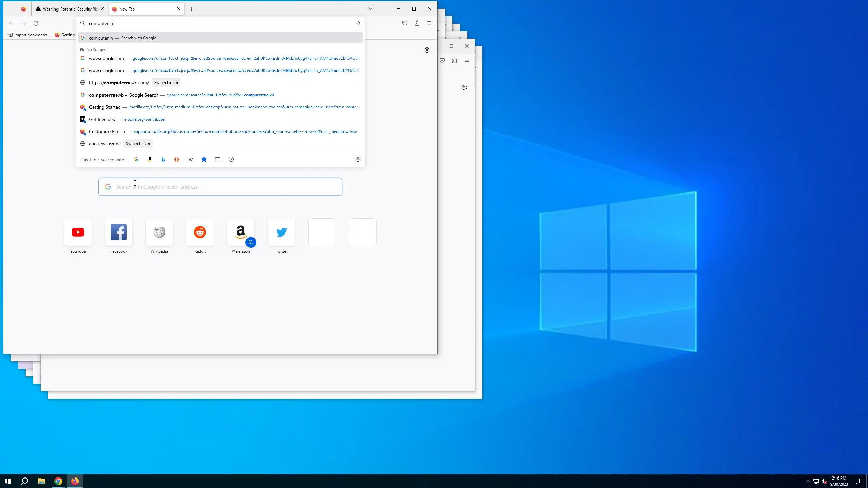This screenshot has width=868, height=488.
Task: Select open tabs search shortcut
Action: (218, 159)
